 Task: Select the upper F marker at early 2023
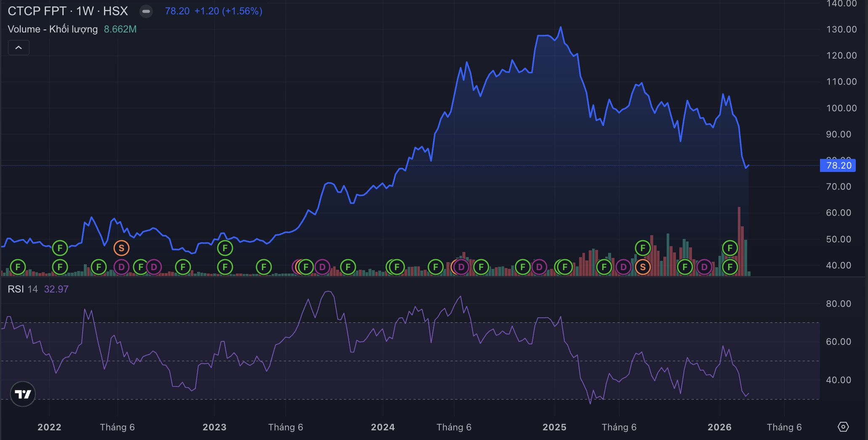(225, 248)
